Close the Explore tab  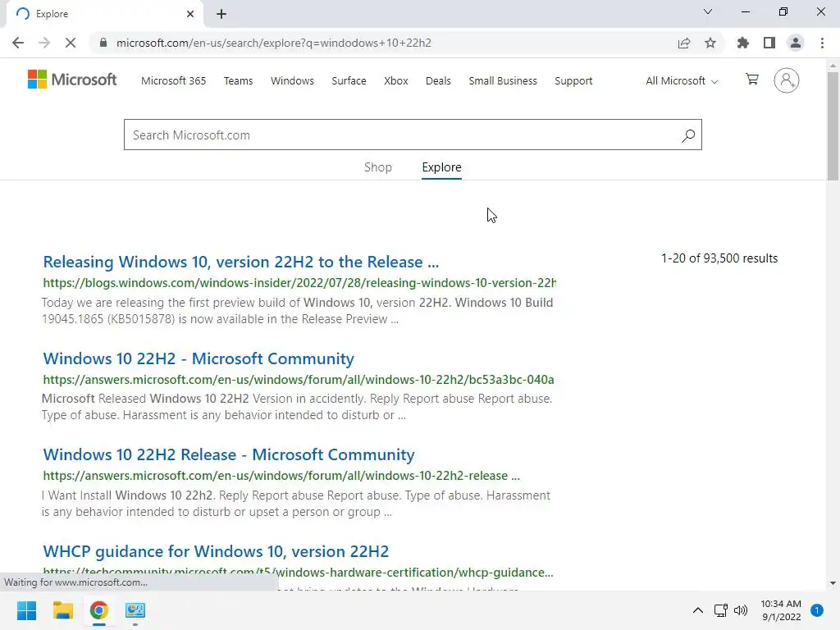tap(190, 14)
